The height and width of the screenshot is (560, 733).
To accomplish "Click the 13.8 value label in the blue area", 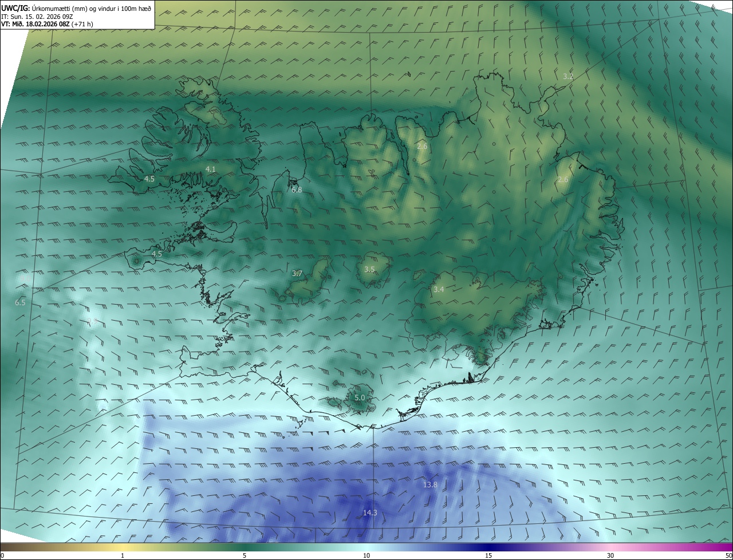I will pos(430,484).
